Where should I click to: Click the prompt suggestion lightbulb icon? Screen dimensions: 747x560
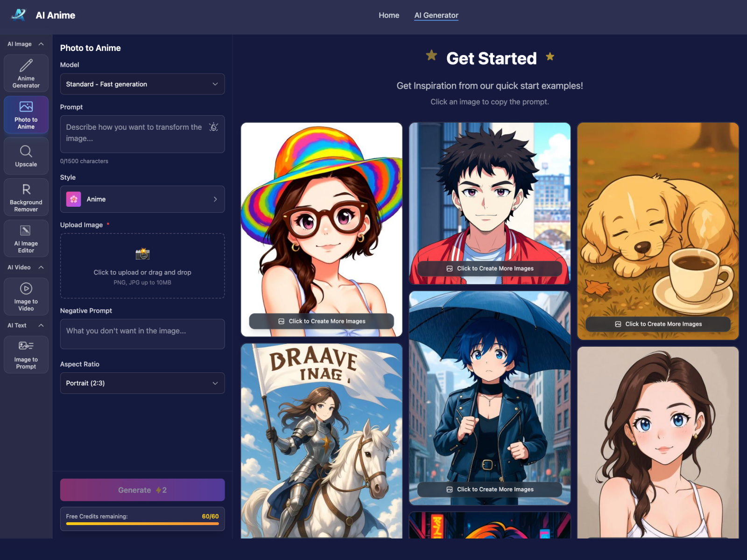pos(213,126)
